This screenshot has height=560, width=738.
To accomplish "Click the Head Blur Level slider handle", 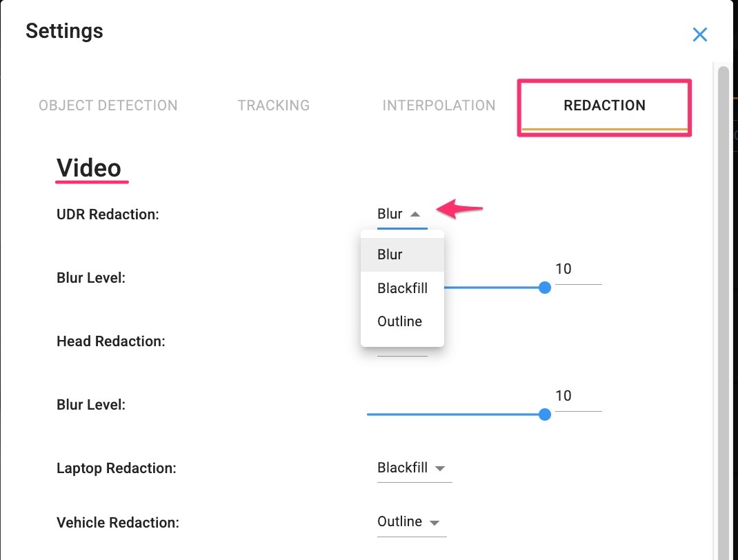I will click(544, 414).
